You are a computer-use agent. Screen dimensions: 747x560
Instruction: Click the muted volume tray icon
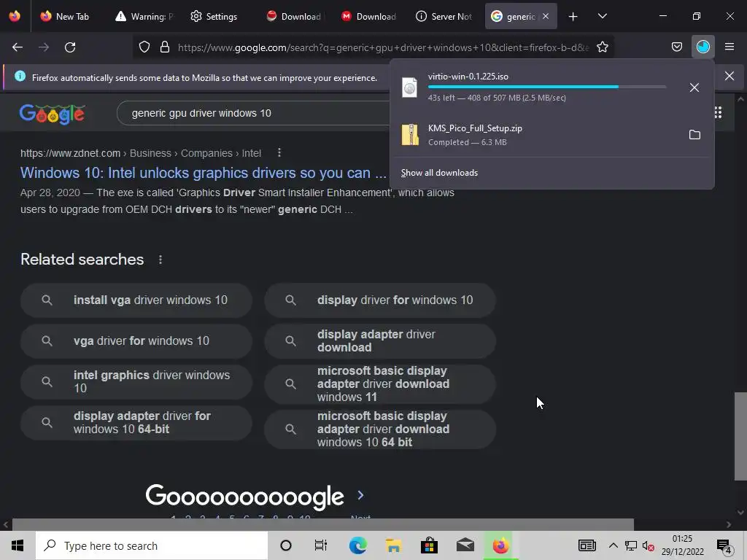pos(648,546)
